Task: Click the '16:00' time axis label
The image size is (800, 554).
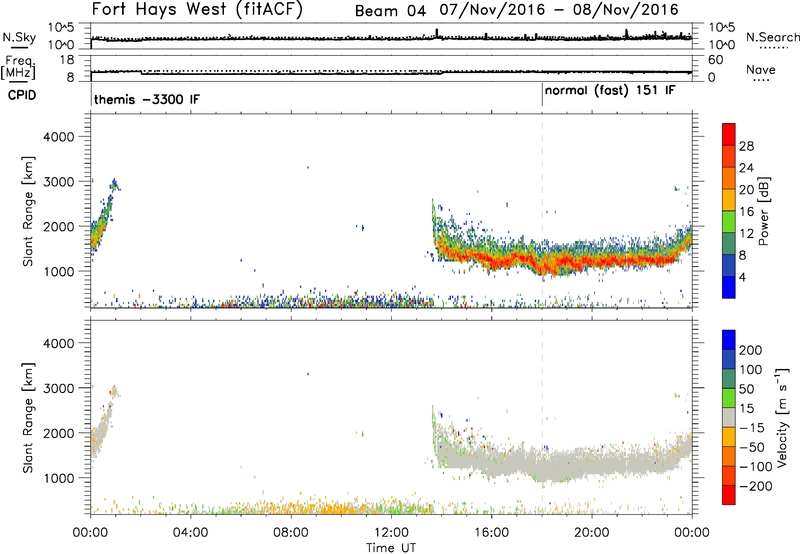Action: (491, 533)
